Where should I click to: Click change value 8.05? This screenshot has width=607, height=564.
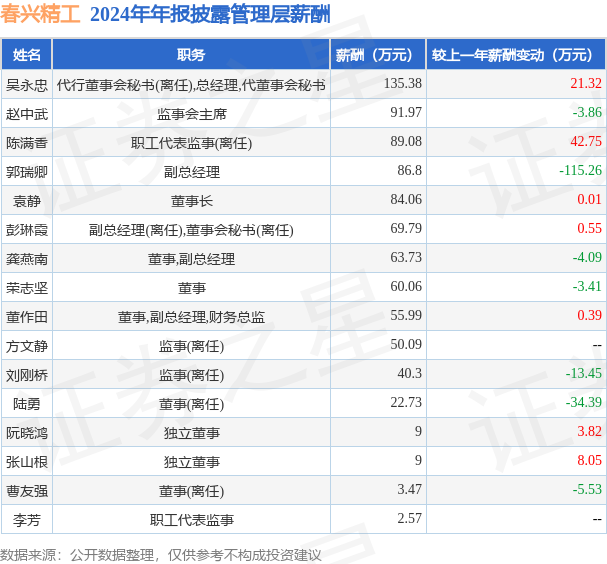tap(589, 461)
